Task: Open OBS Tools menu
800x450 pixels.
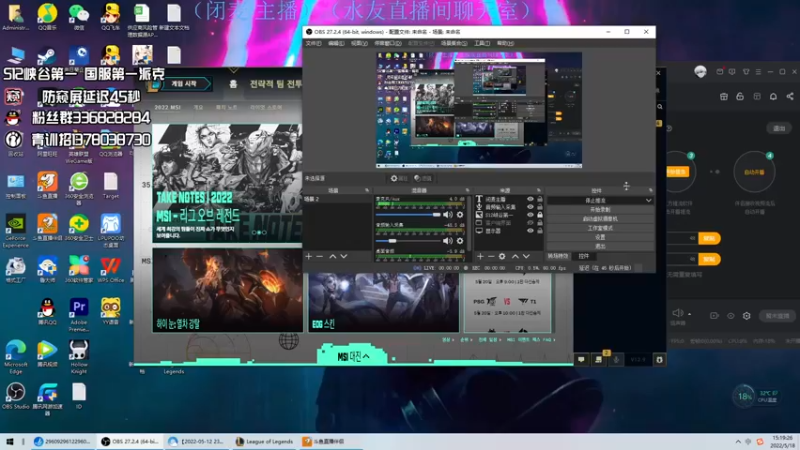Action: [482, 43]
